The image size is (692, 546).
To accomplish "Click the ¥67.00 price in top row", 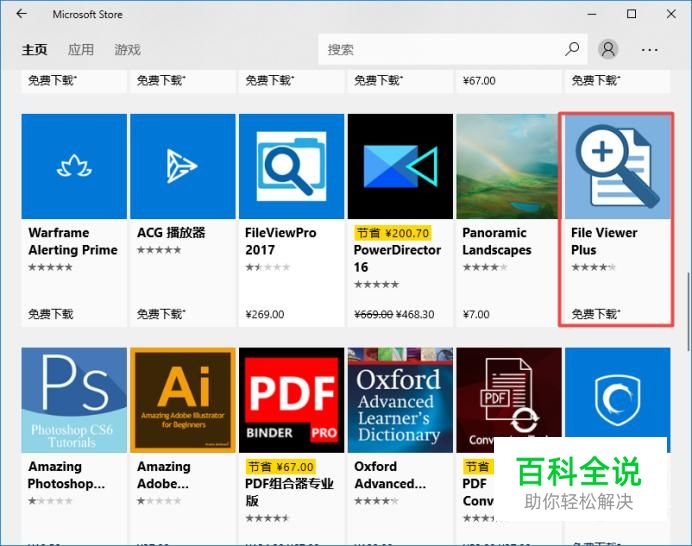I will point(479,81).
